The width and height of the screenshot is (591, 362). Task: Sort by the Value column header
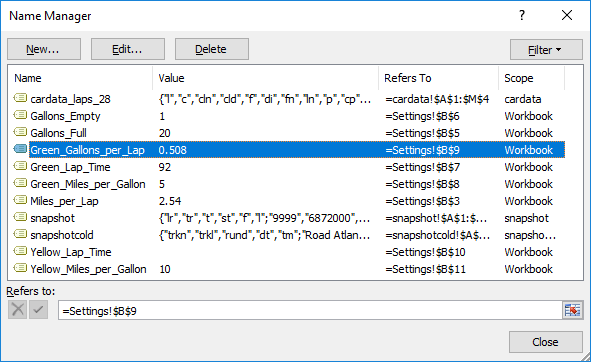pyautogui.click(x=265, y=78)
